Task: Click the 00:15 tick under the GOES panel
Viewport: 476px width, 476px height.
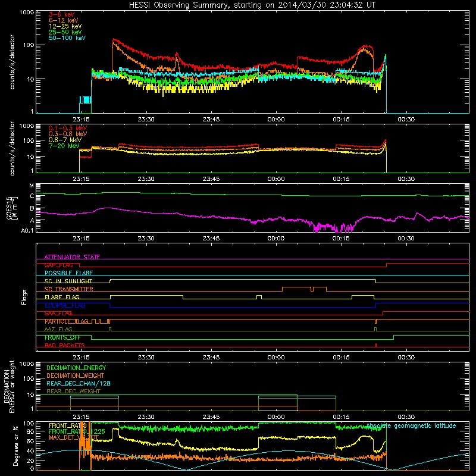Action: (x=341, y=239)
